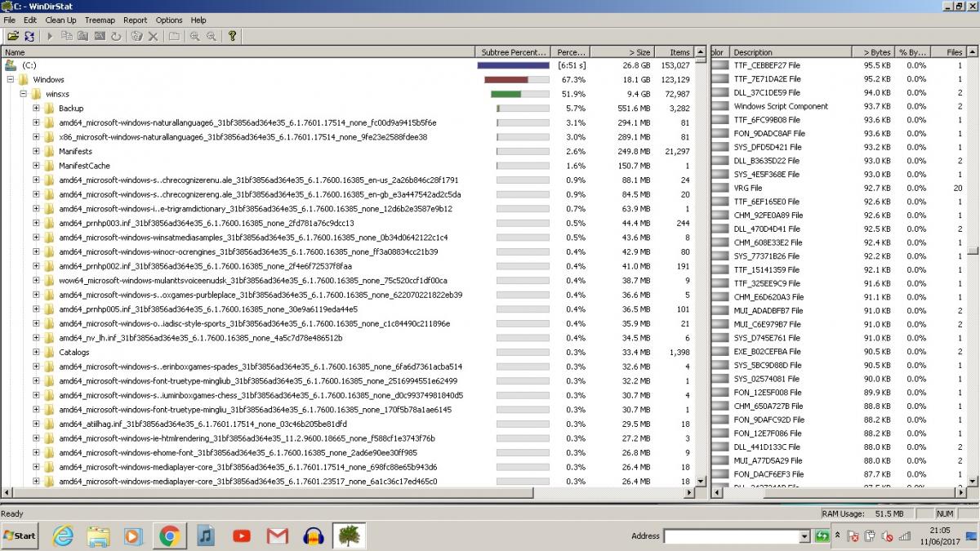Click the Backup folder icon
The width and height of the screenshot is (980, 551).
48,109
